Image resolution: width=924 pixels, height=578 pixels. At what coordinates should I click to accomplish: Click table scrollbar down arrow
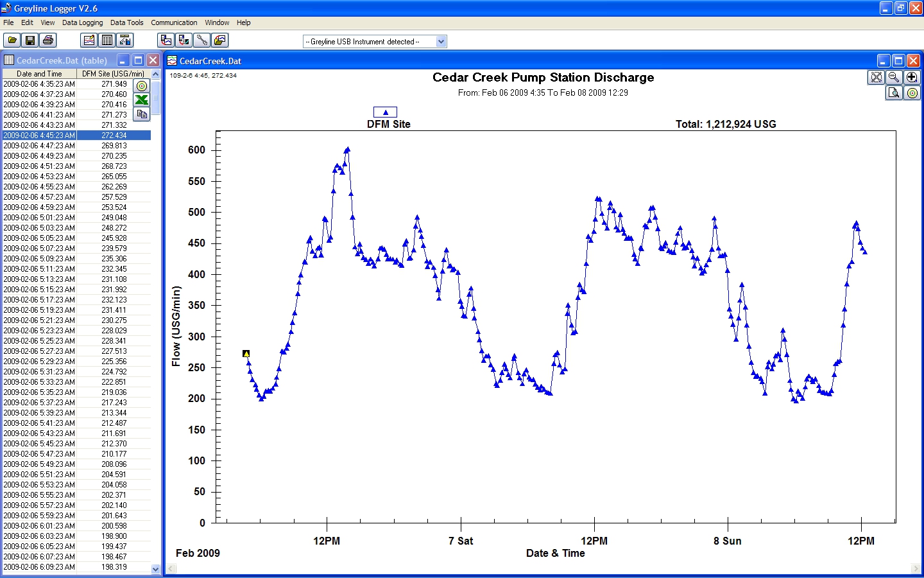coord(155,568)
